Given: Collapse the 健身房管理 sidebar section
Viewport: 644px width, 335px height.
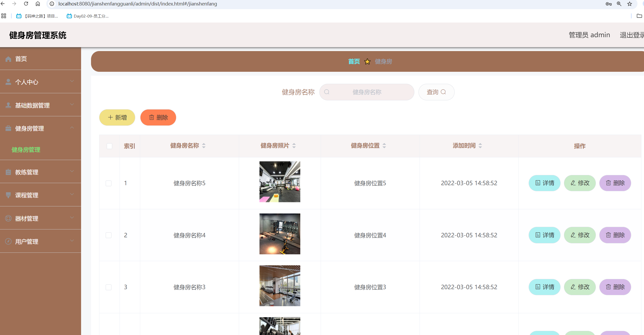Looking at the screenshot, I should coord(72,128).
